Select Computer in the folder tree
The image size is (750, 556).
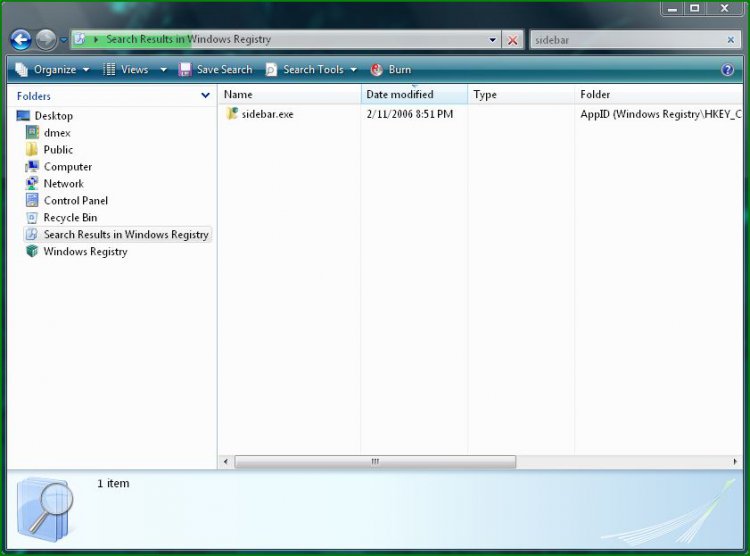[58, 167]
